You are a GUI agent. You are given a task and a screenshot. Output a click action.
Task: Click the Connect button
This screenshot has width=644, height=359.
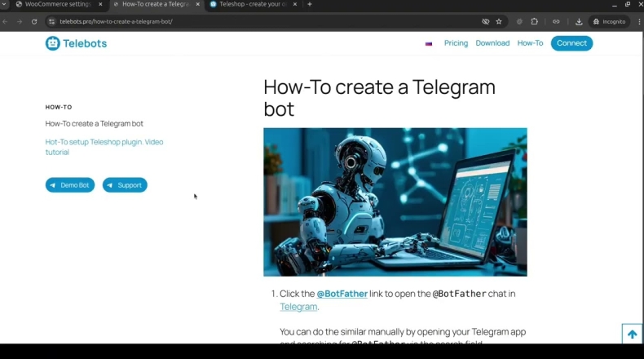571,43
